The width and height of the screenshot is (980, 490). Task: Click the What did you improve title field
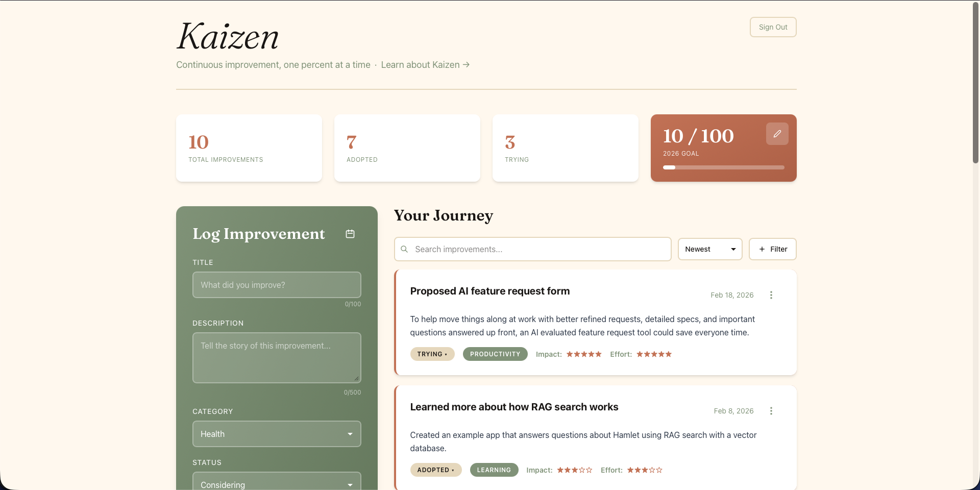click(276, 285)
